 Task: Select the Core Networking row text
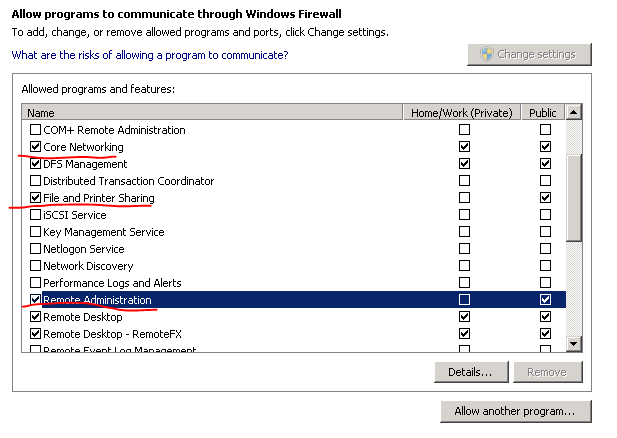(83, 147)
